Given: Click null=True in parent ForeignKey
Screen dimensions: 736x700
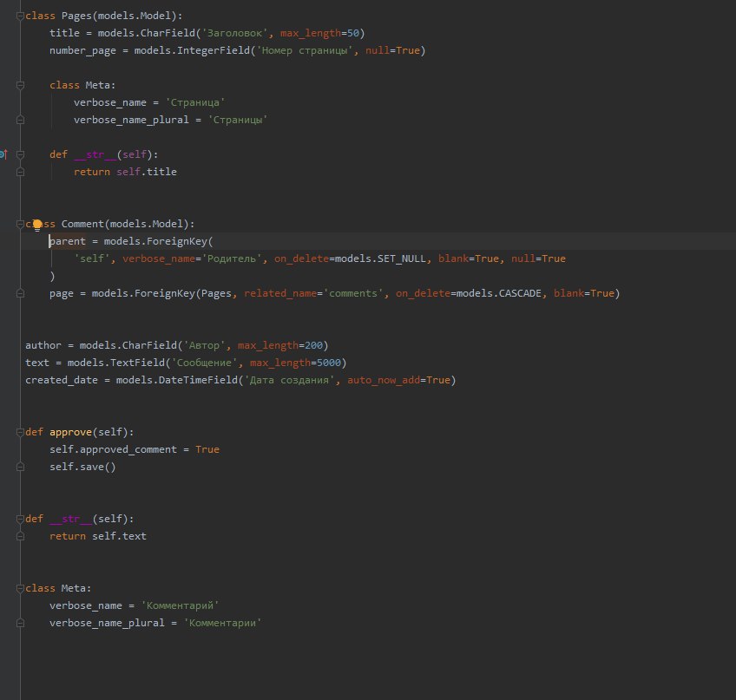Looking at the screenshot, I should click(538, 259).
